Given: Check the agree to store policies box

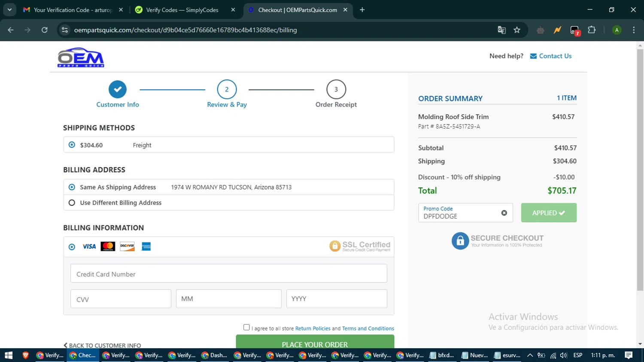Looking at the screenshot, I should coord(246,327).
